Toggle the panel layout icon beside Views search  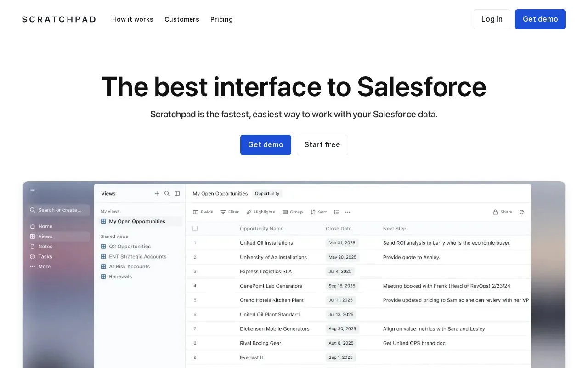(177, 194)
